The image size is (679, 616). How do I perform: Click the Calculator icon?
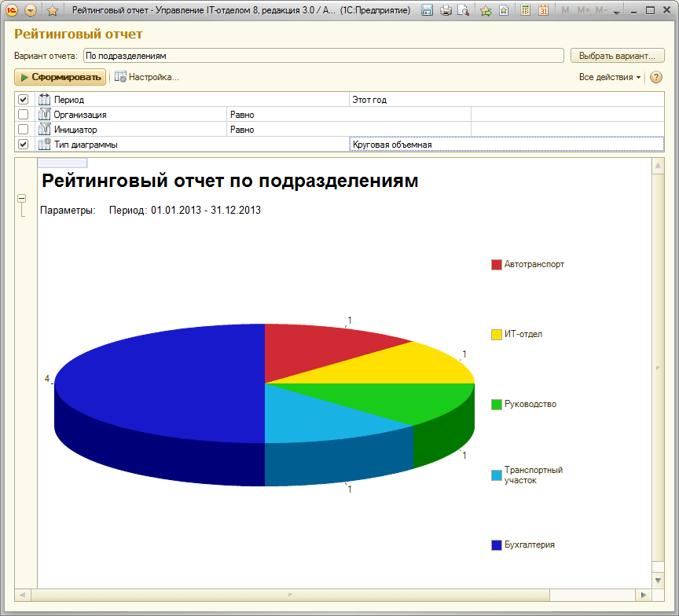(525, 11)
